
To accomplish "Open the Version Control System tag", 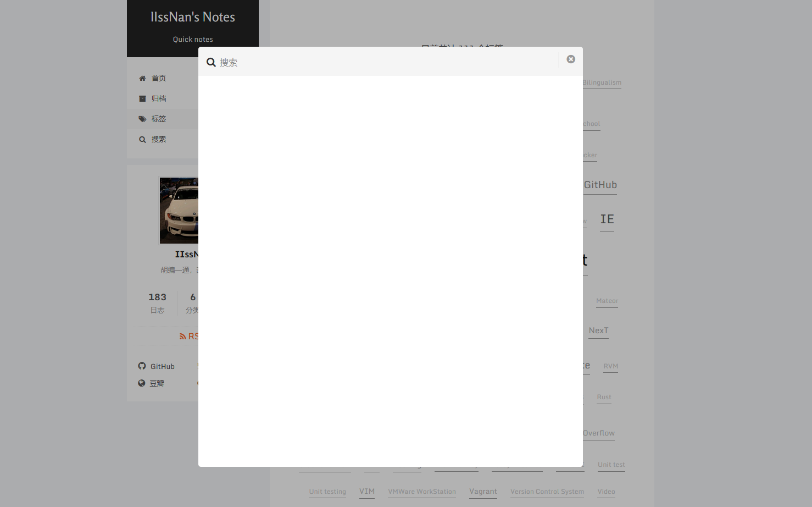I will (x=547, y=492).
